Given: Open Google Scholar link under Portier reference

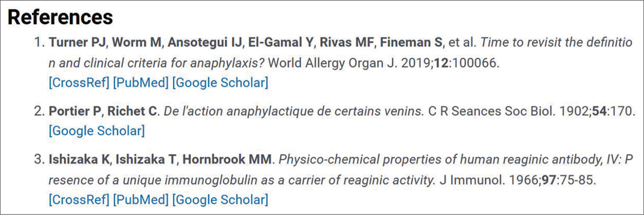Looking at the screenshot, I should tap(97, 131).
